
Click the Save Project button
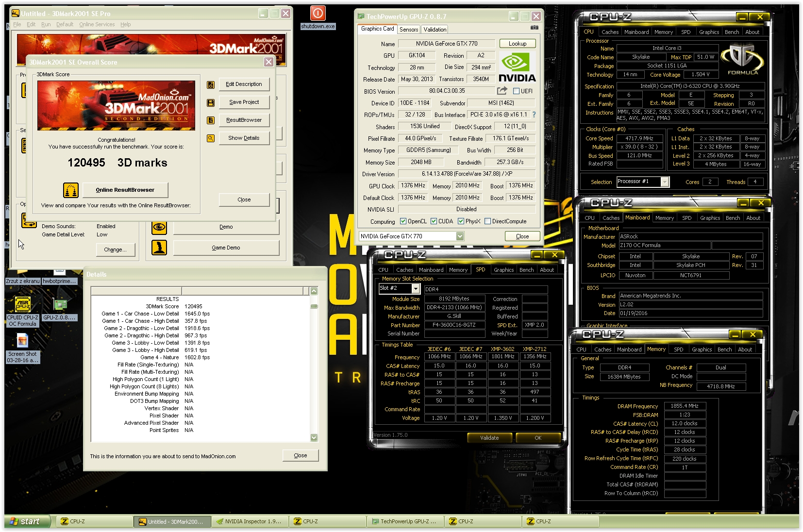coord(244,102)
